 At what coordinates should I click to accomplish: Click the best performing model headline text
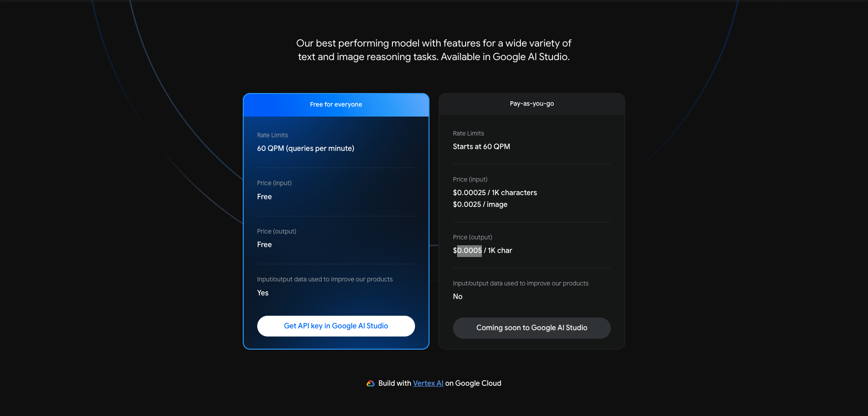[x=434, y=50]
